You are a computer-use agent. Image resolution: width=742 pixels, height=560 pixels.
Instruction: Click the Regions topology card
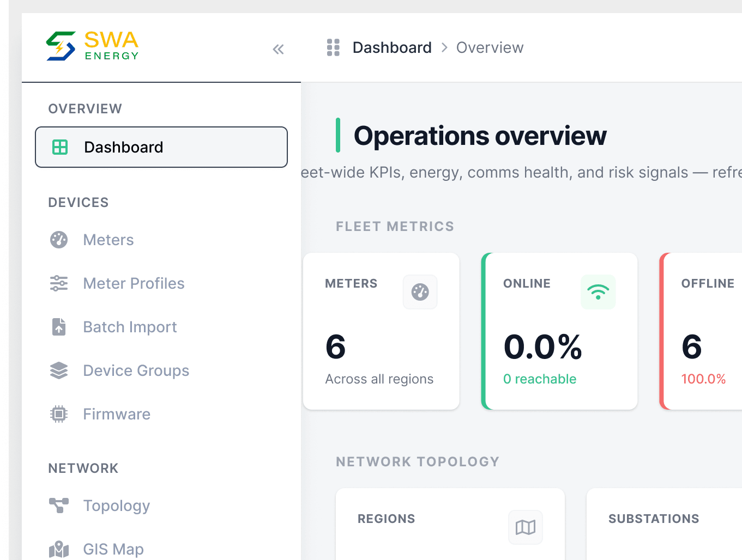point(450,524)
